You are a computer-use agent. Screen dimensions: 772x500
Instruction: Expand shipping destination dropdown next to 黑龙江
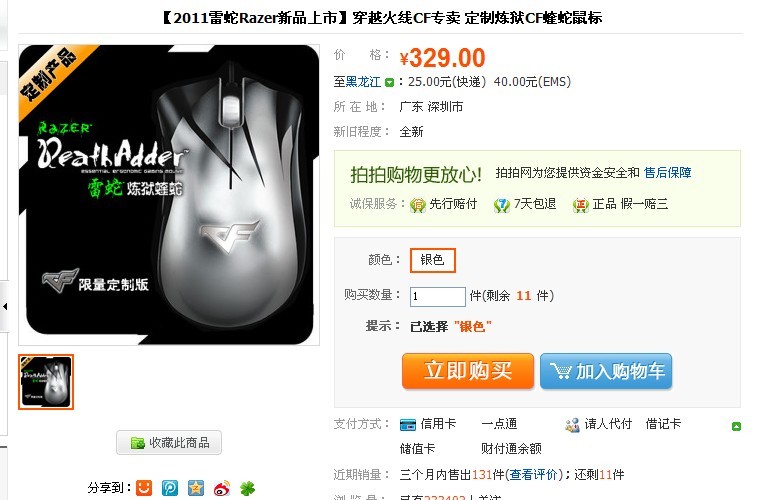(389, 82)
